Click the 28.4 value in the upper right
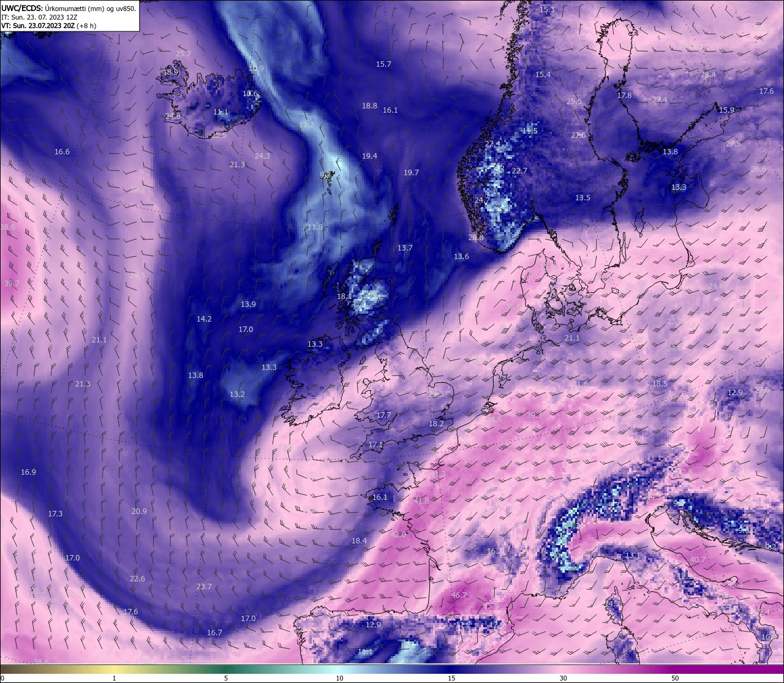784x683 pixels. pyautogui.click(x=708, y=75)
